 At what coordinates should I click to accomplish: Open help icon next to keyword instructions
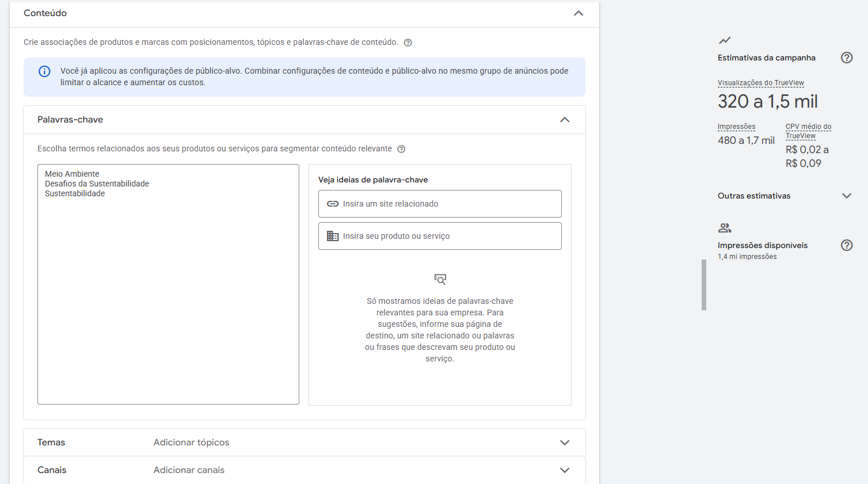[401, 149]
